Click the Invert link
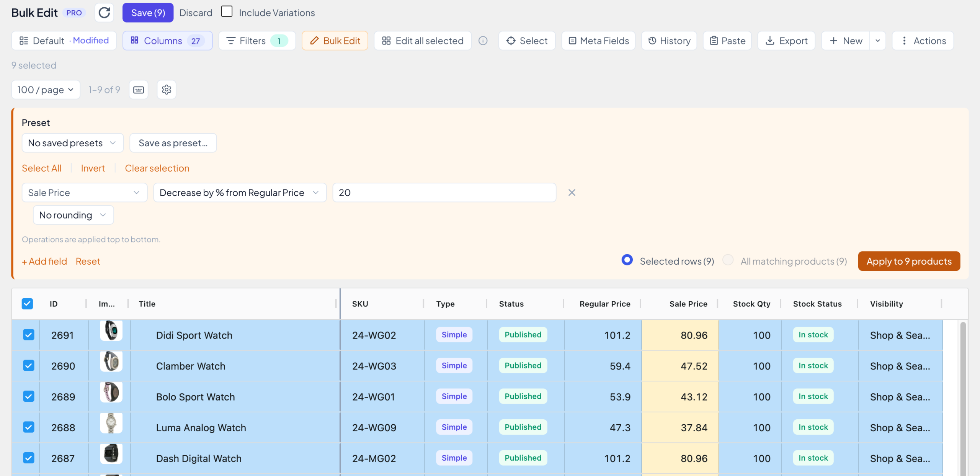 coord(93,168)
